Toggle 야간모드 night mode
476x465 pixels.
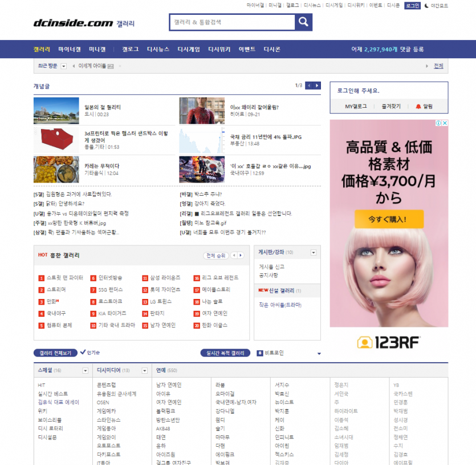pos(436,6)
